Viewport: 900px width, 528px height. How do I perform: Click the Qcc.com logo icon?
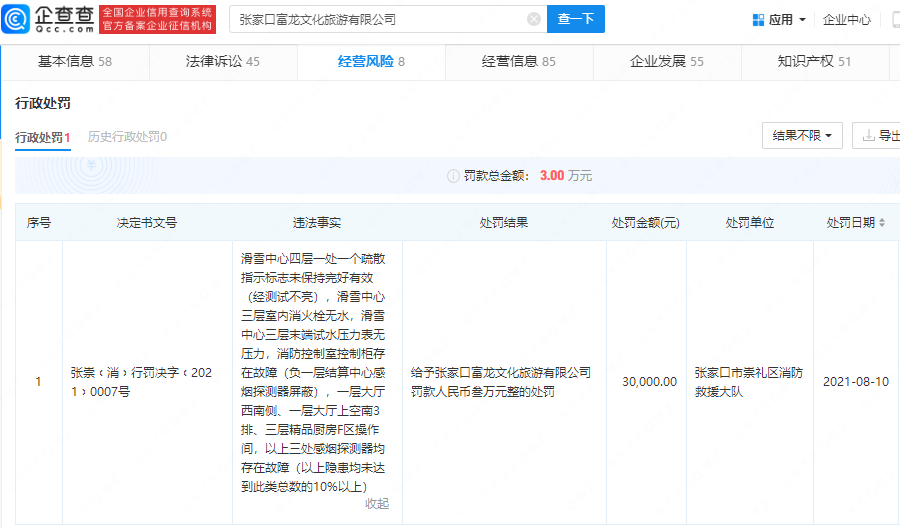tap(15, 19)
